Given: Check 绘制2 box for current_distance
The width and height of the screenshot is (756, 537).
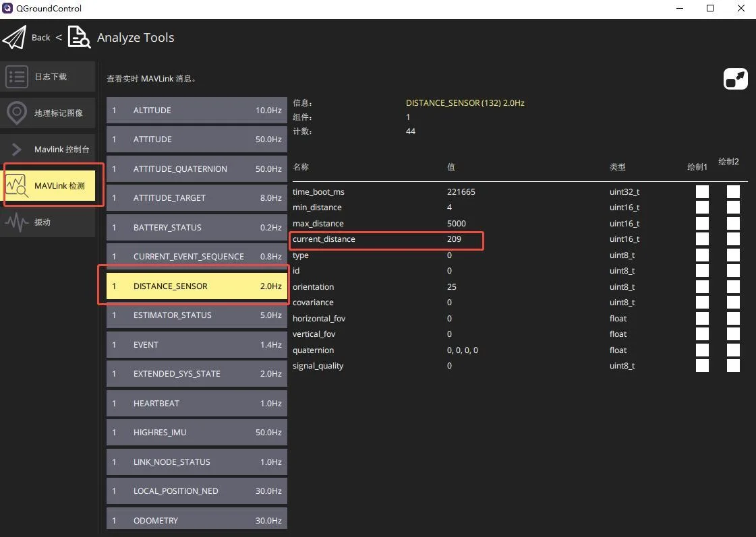Looking at the screenshot, I should (733, 239).
